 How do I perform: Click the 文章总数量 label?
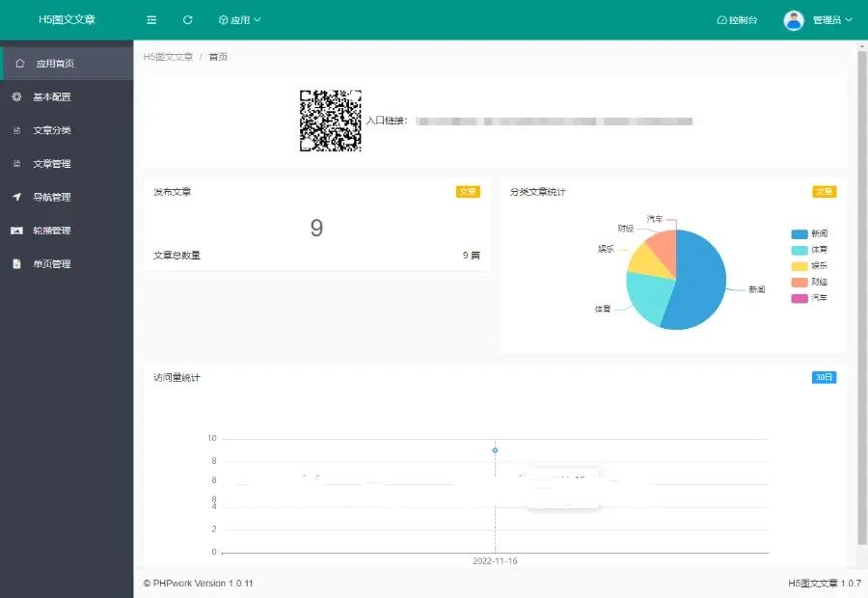(x=176, y=256)
